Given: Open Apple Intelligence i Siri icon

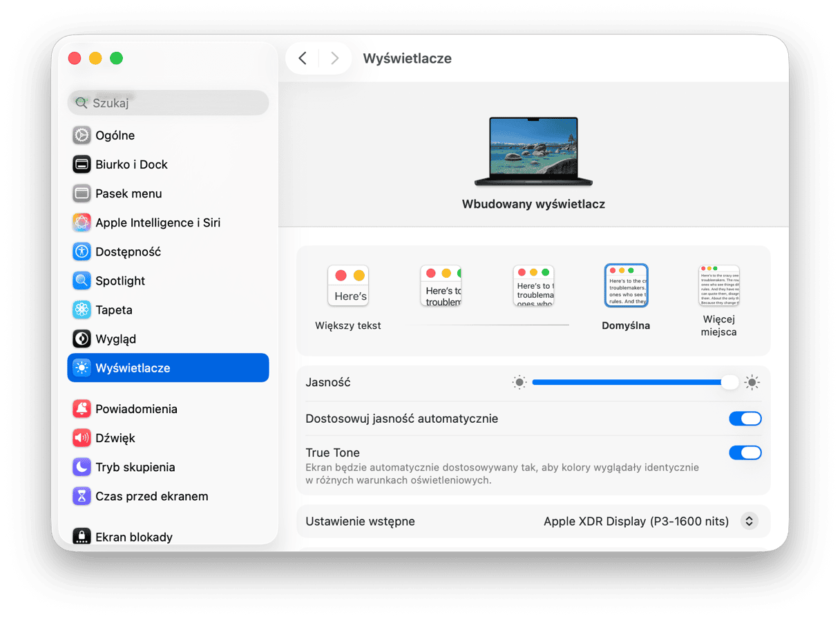Looking at the screenshot, I should (82, 222).
